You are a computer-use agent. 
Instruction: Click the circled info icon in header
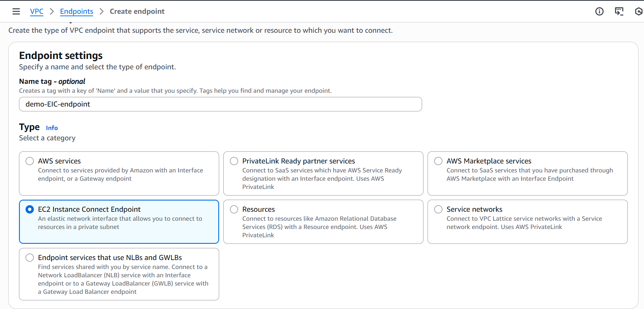coord(599,11)
